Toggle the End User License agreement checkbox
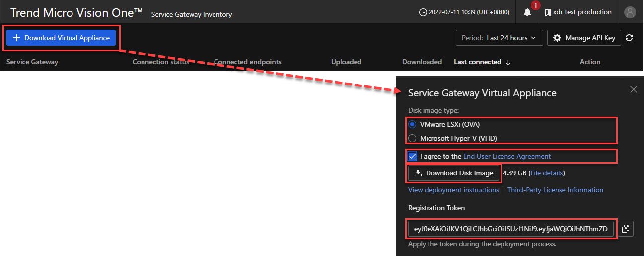Screen dimensions: 644x256 coord(412,156)
